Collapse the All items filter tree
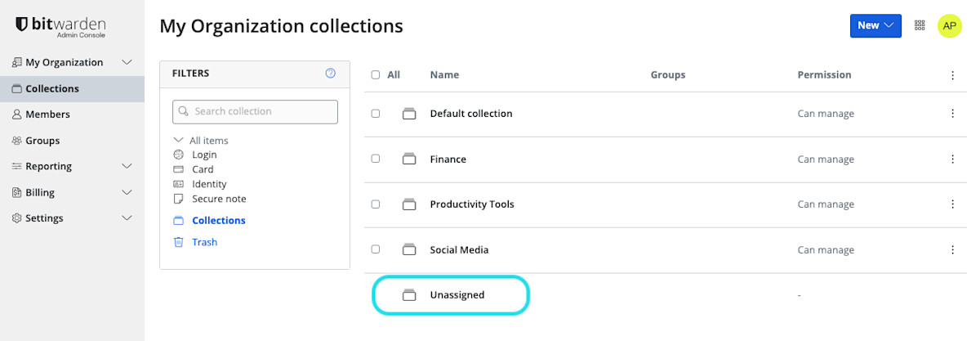 pyautogui.click(x=179, y=140)
